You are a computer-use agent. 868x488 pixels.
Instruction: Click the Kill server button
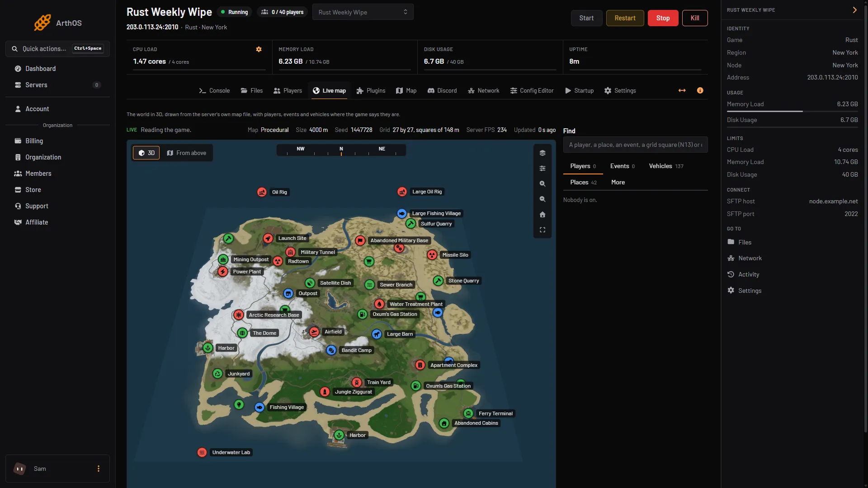coord(695,18)
